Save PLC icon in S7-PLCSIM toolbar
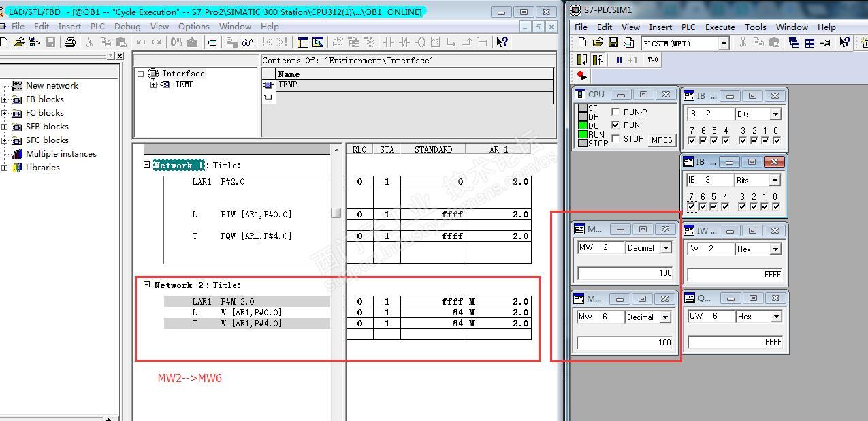 coord(613,43)
